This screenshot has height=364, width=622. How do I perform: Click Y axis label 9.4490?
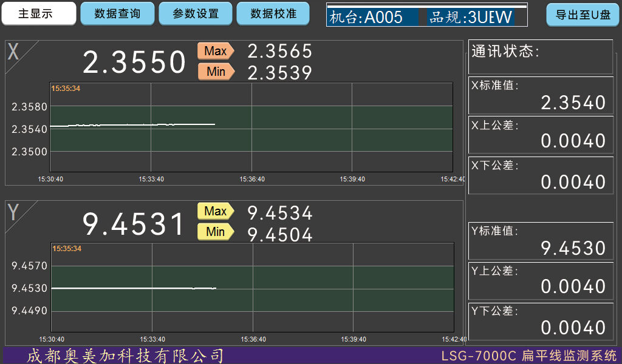click(x=29, y=311)
